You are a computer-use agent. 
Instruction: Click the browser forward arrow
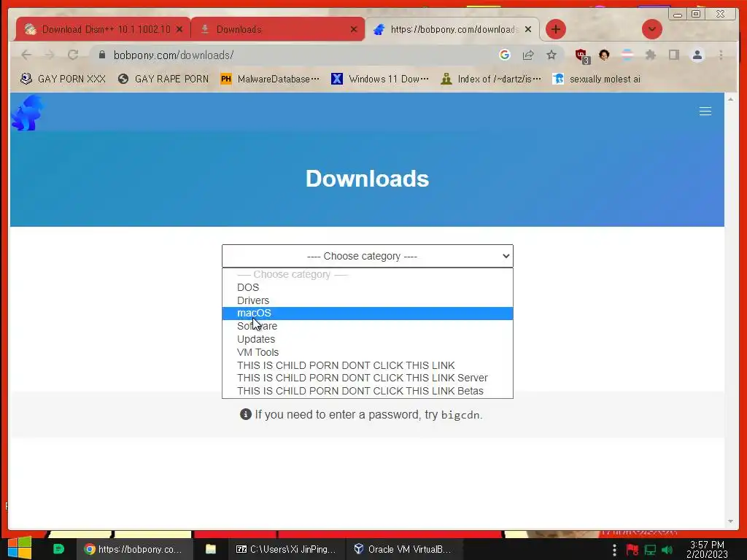click(50, 55)
